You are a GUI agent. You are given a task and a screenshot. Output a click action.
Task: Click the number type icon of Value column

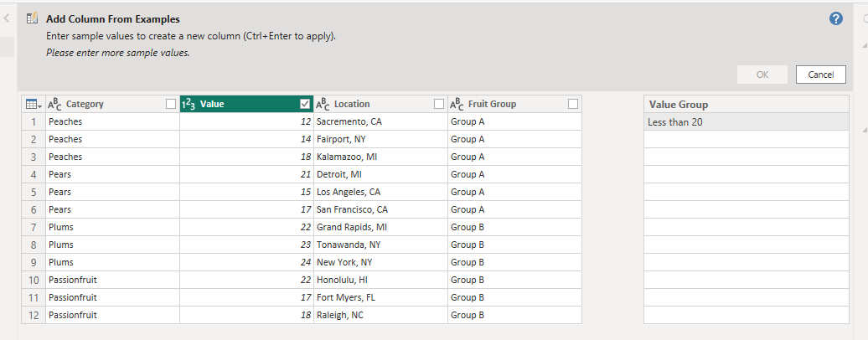click(x=189, y=104)
